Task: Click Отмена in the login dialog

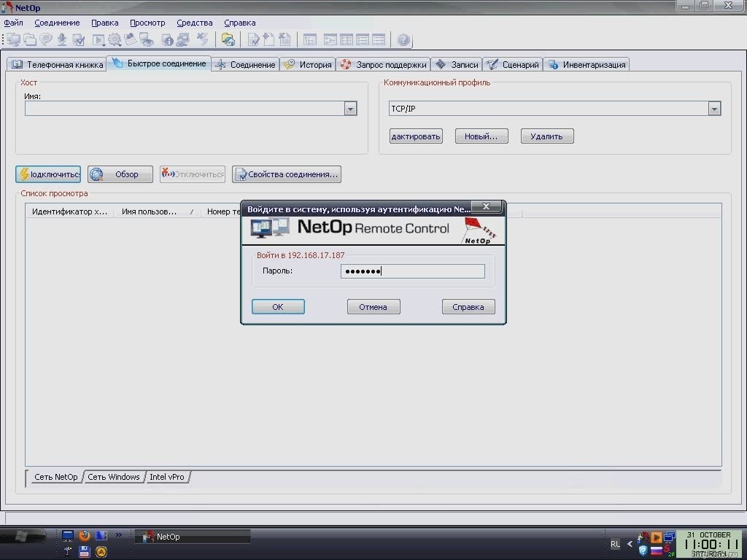Action: coord(373,307)
